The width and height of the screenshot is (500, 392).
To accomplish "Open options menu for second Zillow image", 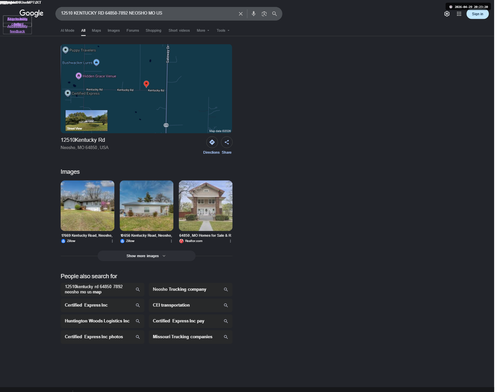I will (171, 241).
